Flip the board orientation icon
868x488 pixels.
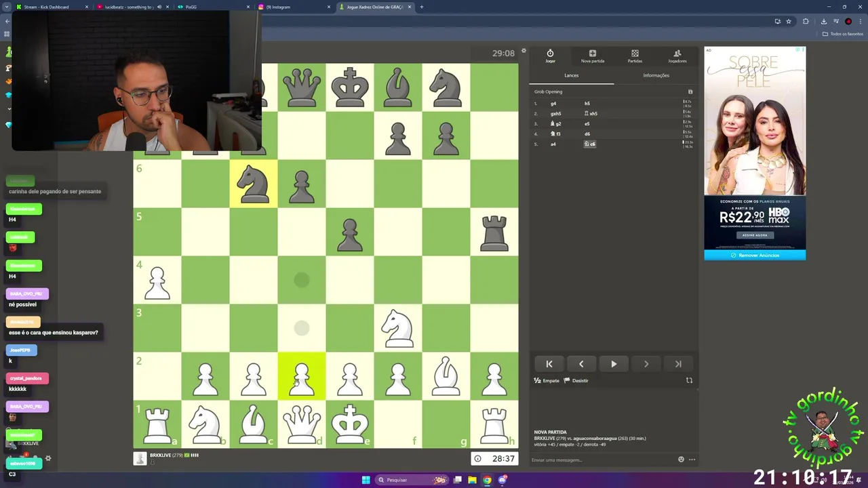tap(690, 380)
